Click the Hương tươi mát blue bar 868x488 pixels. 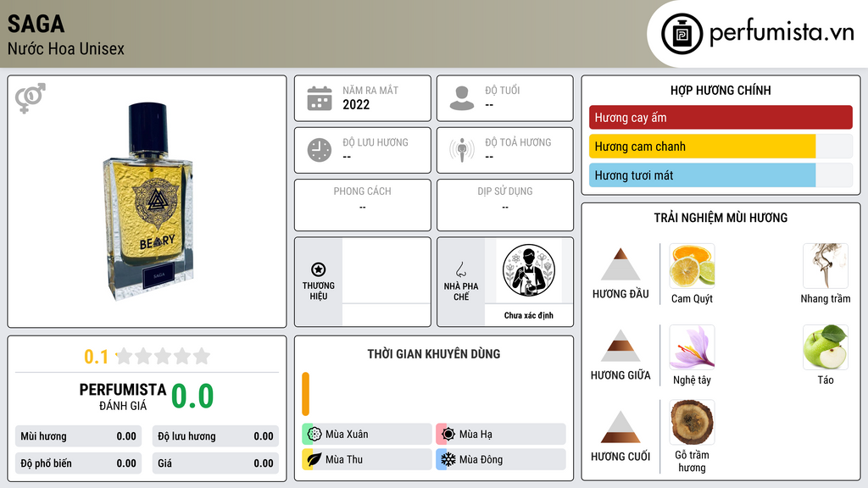(702, 175)
